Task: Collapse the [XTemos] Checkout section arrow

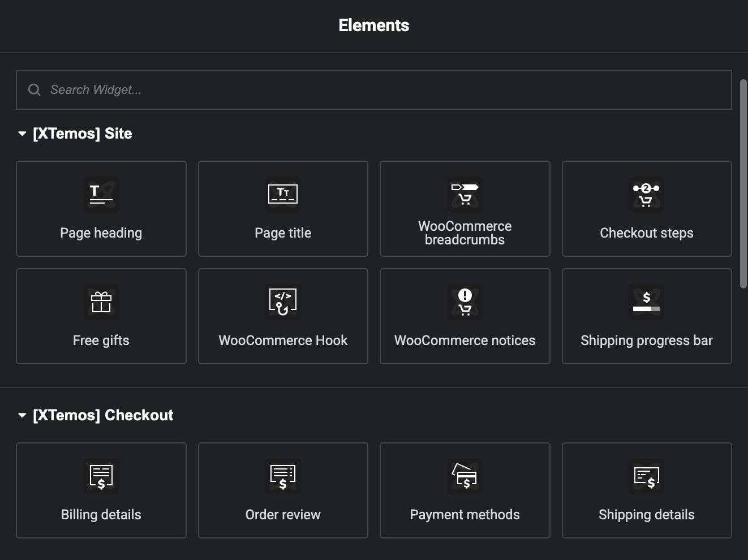Action: tap(22, 416)
